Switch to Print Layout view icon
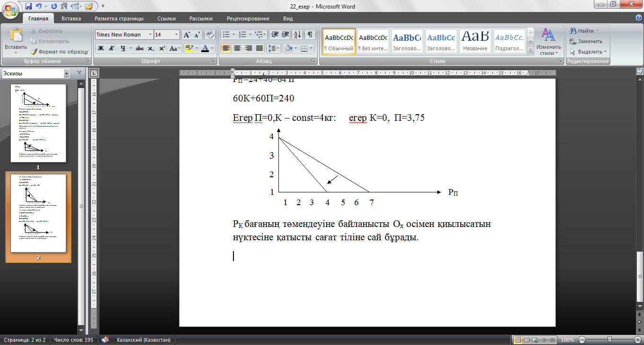644x345 pixels. 518,340
